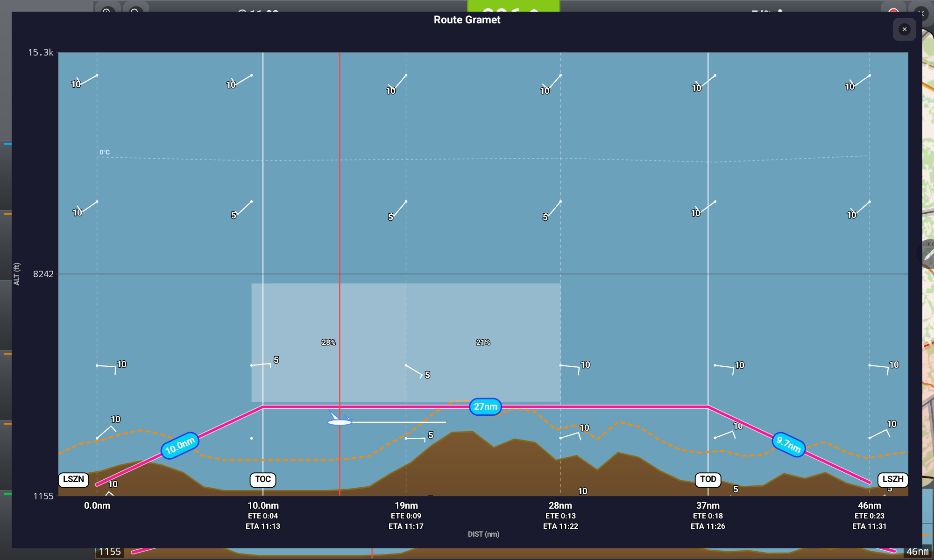The width and height of the screenshot is (934, 560).
Task: Click the ETA 11:31 label at 46nm
Action: pos(869,526)
